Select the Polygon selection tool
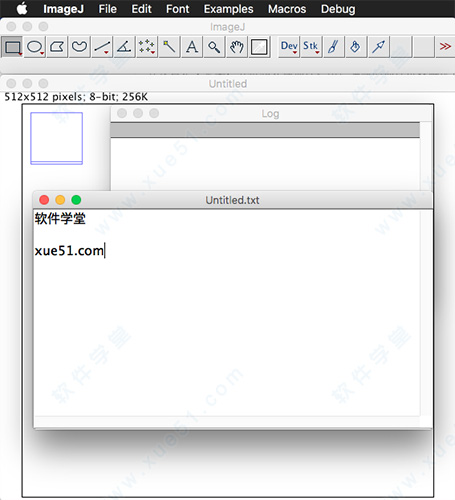 pyautogui.click(x=57, y=47)
